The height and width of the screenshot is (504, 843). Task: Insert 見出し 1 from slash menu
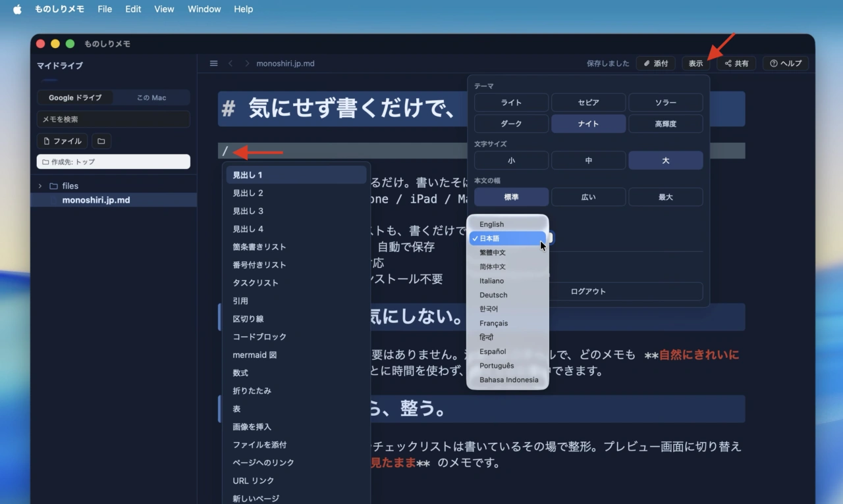(296, 175)
